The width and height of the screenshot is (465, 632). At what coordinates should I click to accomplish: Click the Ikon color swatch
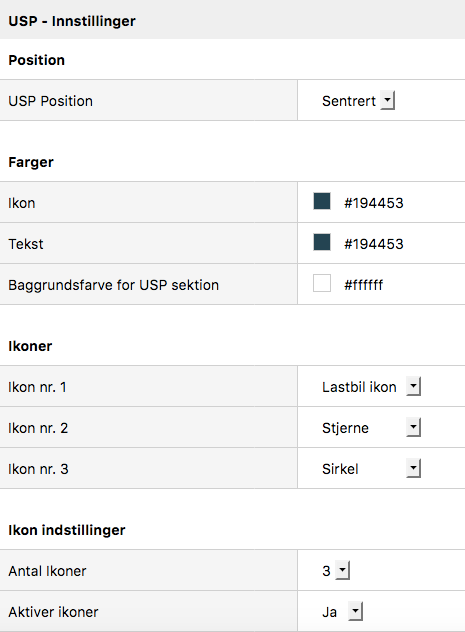[x=322, y=202]
